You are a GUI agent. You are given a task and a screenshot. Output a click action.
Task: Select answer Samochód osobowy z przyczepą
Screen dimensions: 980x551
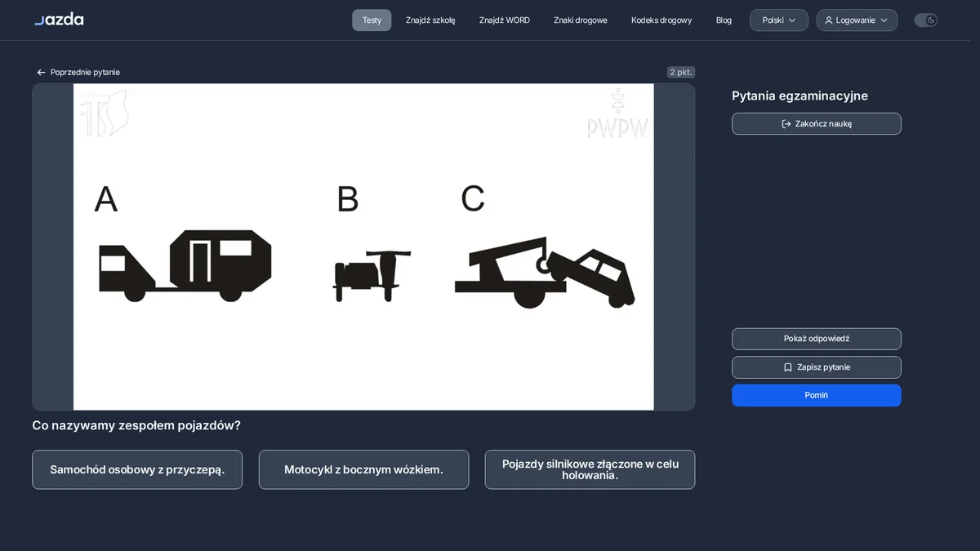pos(137,469)
